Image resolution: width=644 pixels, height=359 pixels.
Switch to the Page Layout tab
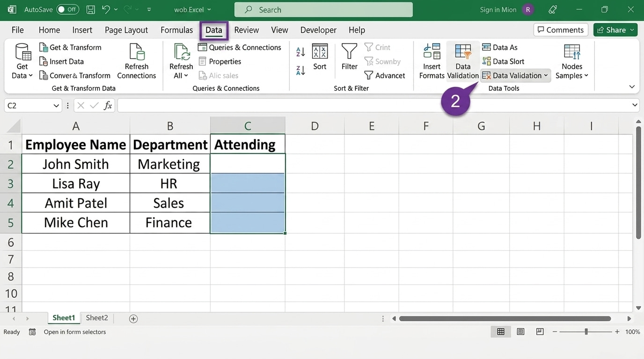tap(126, 30)
